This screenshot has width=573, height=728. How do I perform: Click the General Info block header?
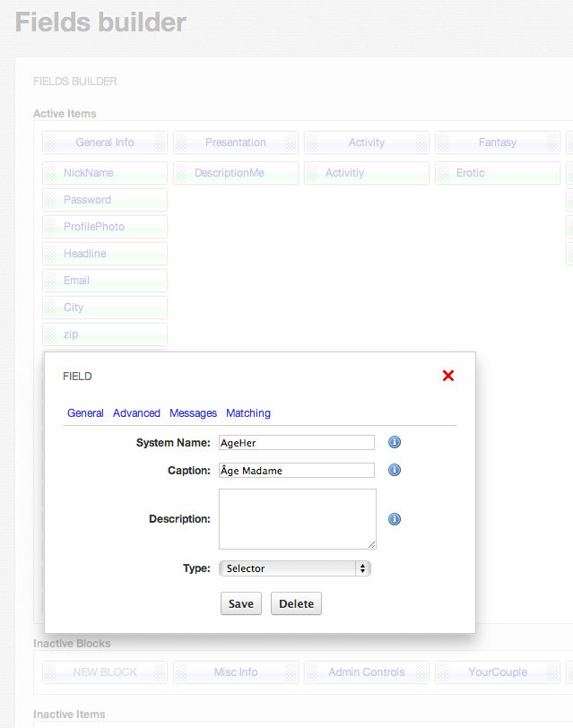pos(105,143)
